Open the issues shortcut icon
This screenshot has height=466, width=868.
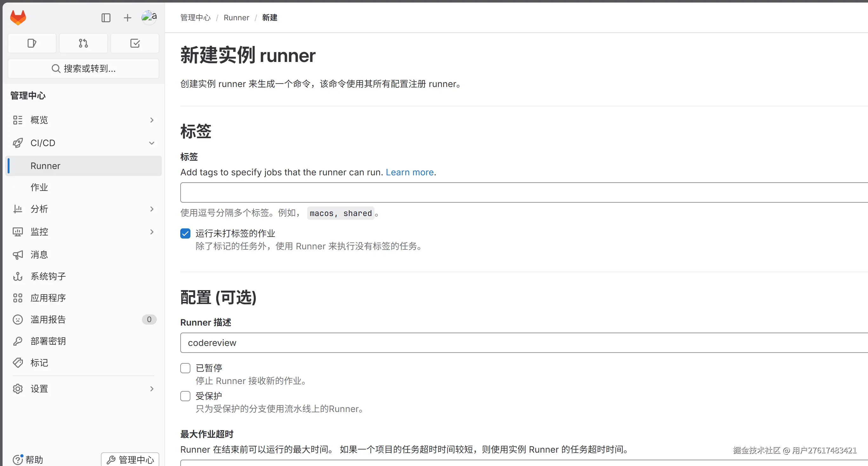[32, 43]
